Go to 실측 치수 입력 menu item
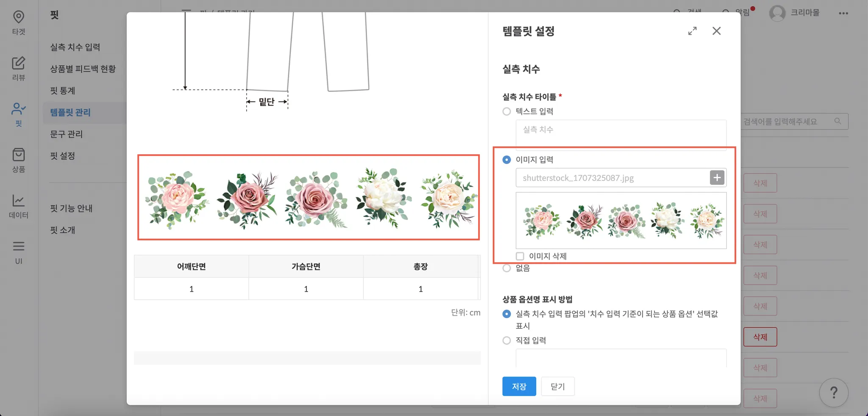 (x=75, y=47)
